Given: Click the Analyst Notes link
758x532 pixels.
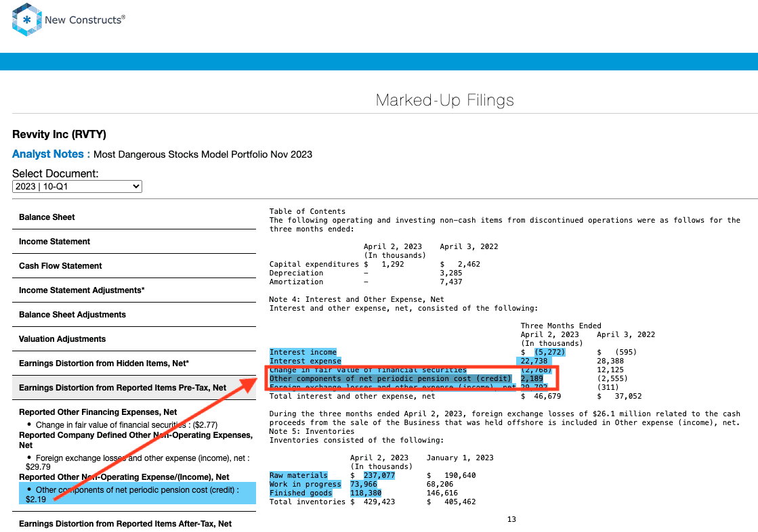Looking at the screenshot, I should 51,154.
